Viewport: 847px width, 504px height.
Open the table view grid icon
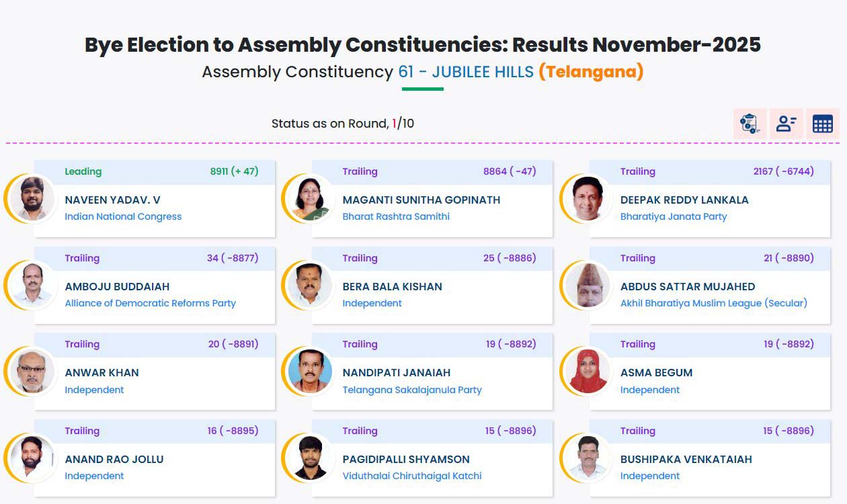pyautogui.click(x=823, y=124)
